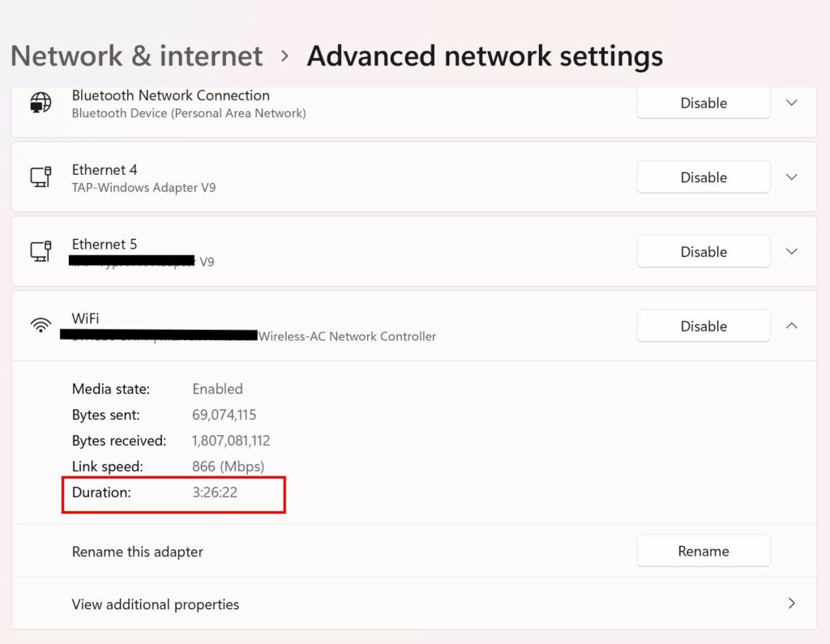Expand the Bluetooth Network Connection details
Image resolution: width=830 pixels, height=644 pixels.
click(791, 103)
